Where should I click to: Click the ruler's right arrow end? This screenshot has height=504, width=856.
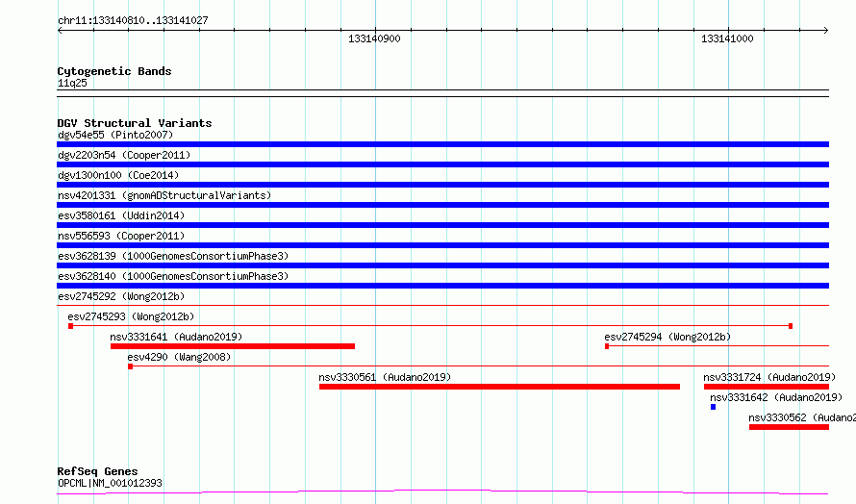click(826, 31)
